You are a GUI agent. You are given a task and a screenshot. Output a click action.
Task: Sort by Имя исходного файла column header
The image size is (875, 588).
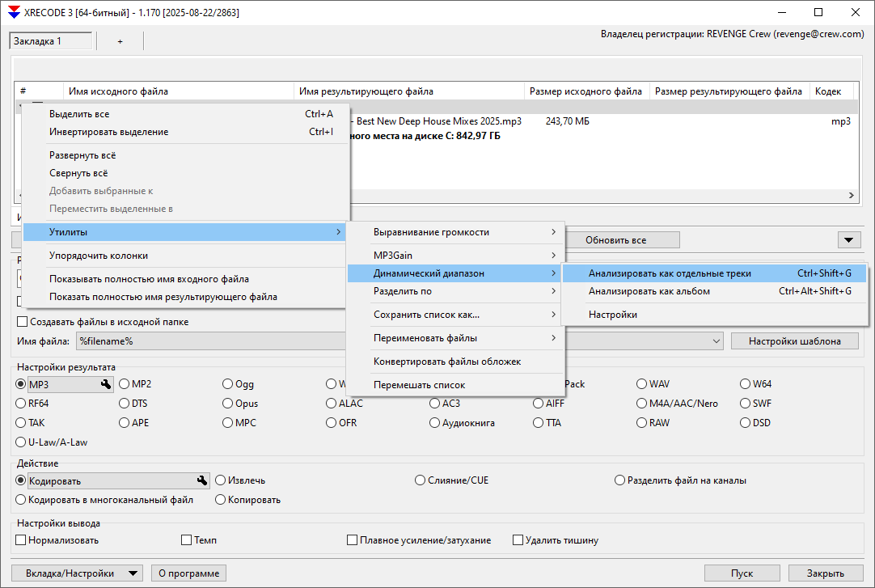(179, 91)
